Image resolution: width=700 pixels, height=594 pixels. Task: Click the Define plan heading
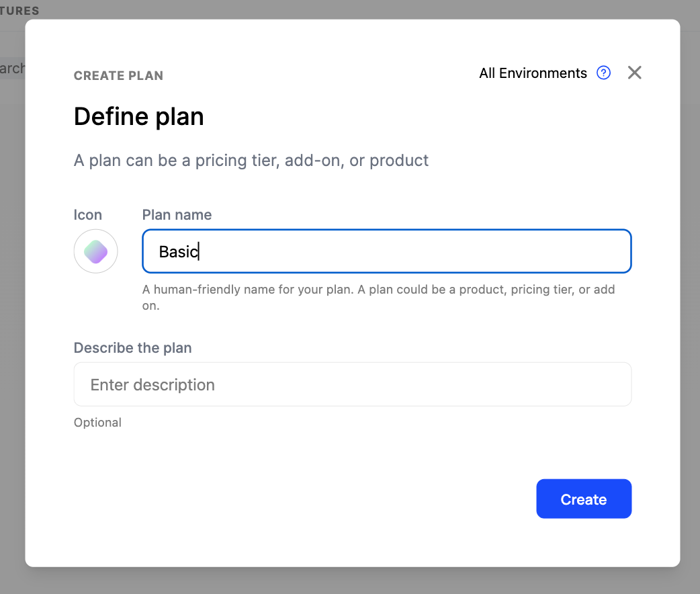click(x=138, y=117)
